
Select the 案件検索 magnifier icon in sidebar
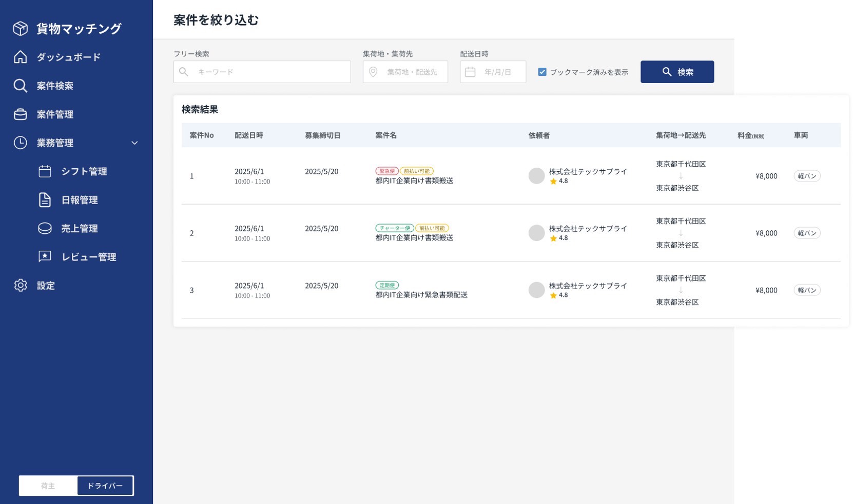21,86
